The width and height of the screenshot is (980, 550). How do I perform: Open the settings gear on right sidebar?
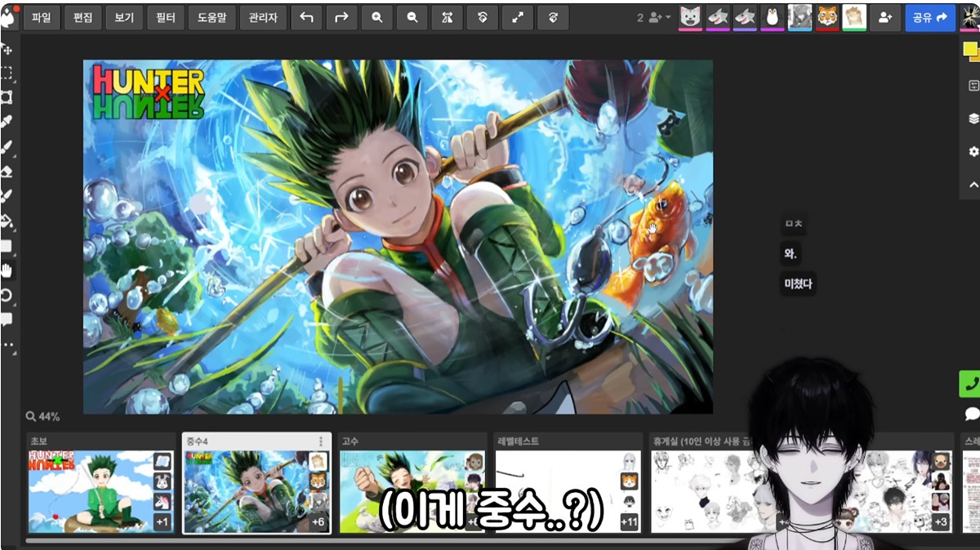973,151
